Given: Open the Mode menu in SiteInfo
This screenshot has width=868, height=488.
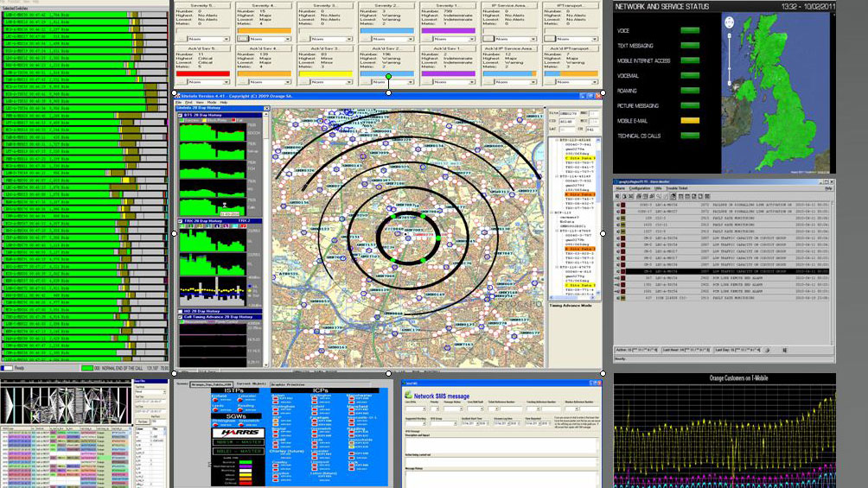Looking at the screenshot, I should pyautogui.click(x=212, y=103).
